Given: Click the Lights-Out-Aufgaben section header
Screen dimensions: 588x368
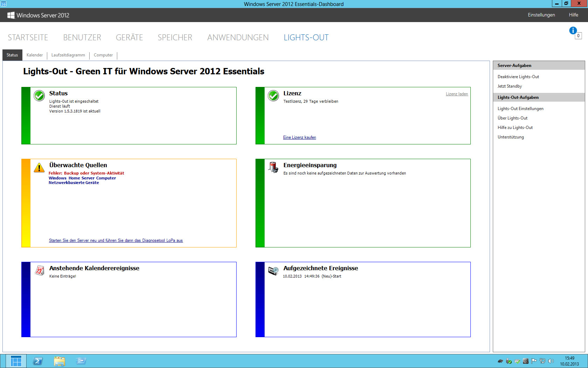Looking at the screenshot, I should tap(539, 97).
